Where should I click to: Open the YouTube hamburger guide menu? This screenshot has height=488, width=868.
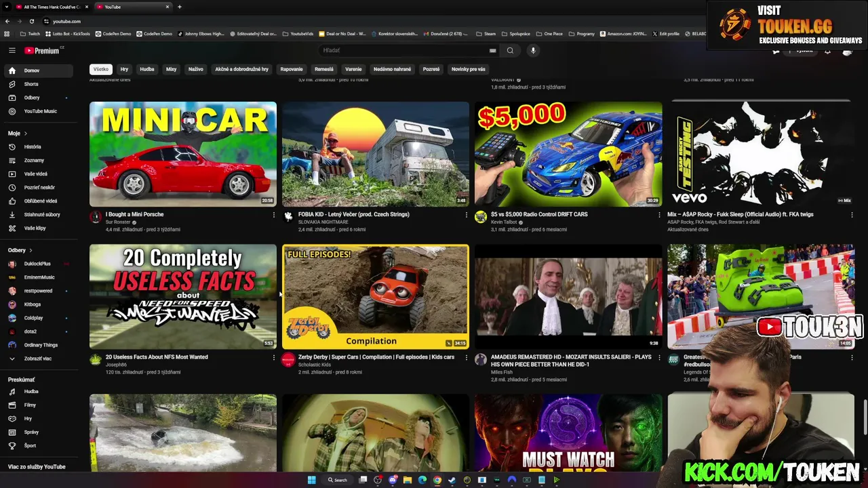[x=12, y=50]
